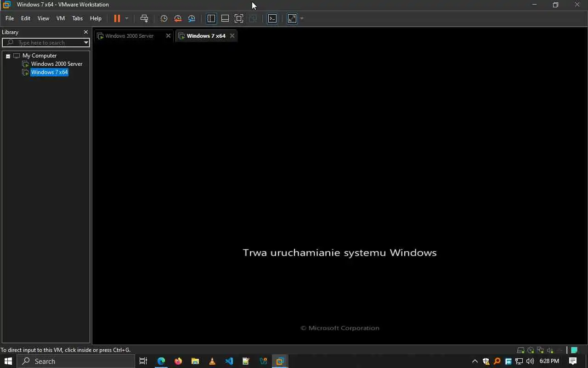Click the taskbar Search box
Viewport: 588px width, 368px height.
click(x=76, y=361)
